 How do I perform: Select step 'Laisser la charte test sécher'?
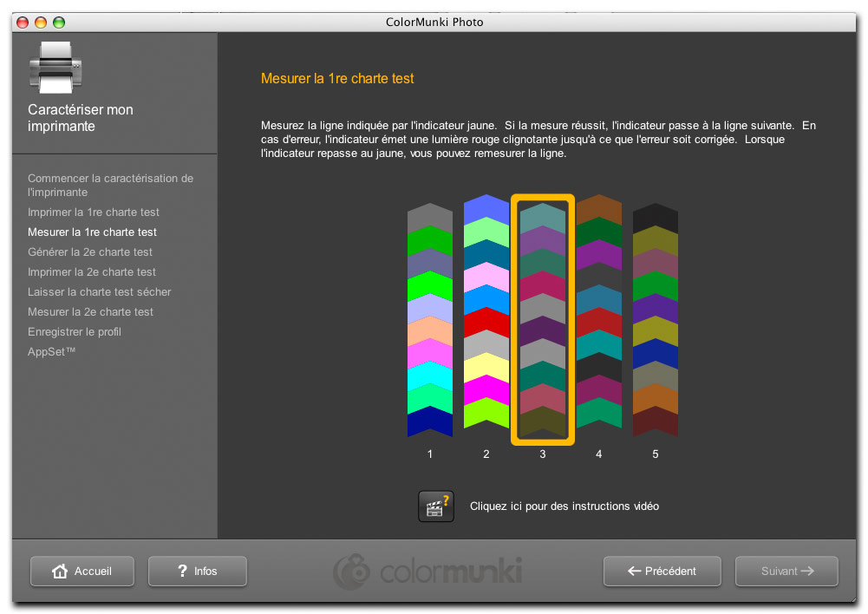pyautogui.click(x=100, y=291)
